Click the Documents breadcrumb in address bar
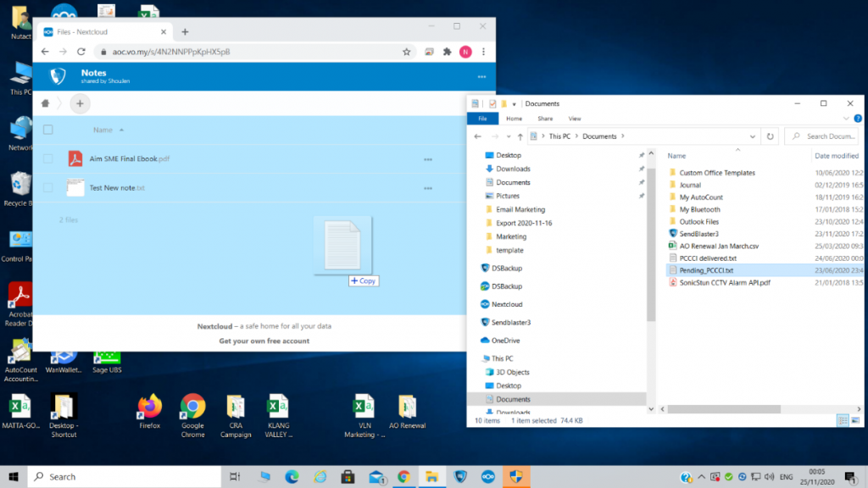This screenshot has height=488, width=868. coord(599,136)
